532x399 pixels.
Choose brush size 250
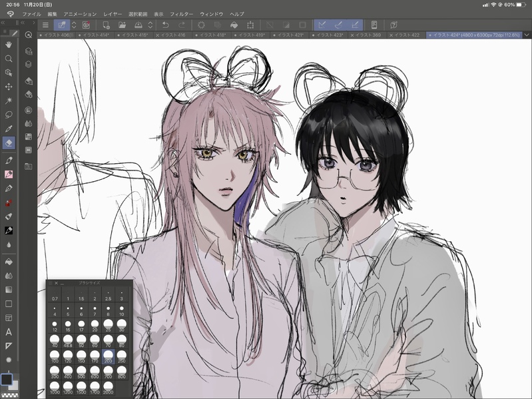(121, 357)
